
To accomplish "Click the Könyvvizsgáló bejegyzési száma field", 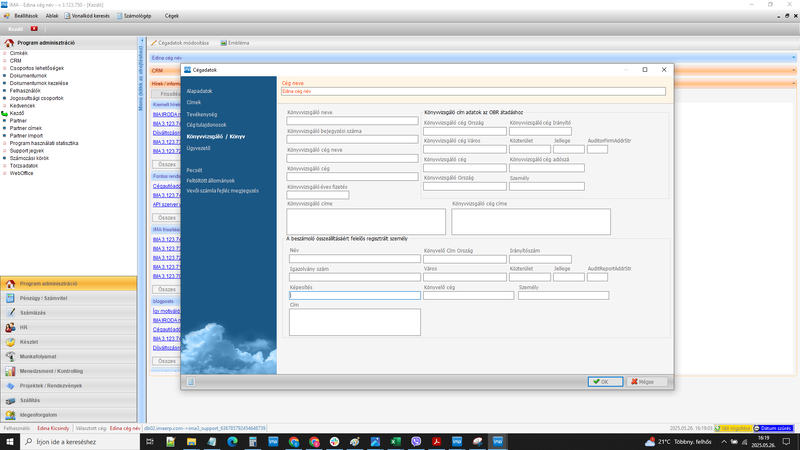I will click(353, 139).
